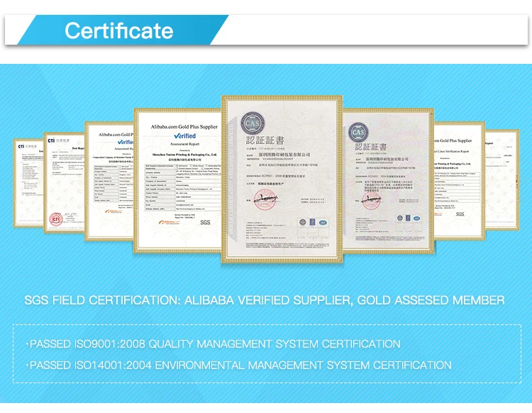The width and height of the screenshot is (532, 413).
Task: Click the Alibaba.com Gold Plus Supplier title
Action: (x=184, y=126)
